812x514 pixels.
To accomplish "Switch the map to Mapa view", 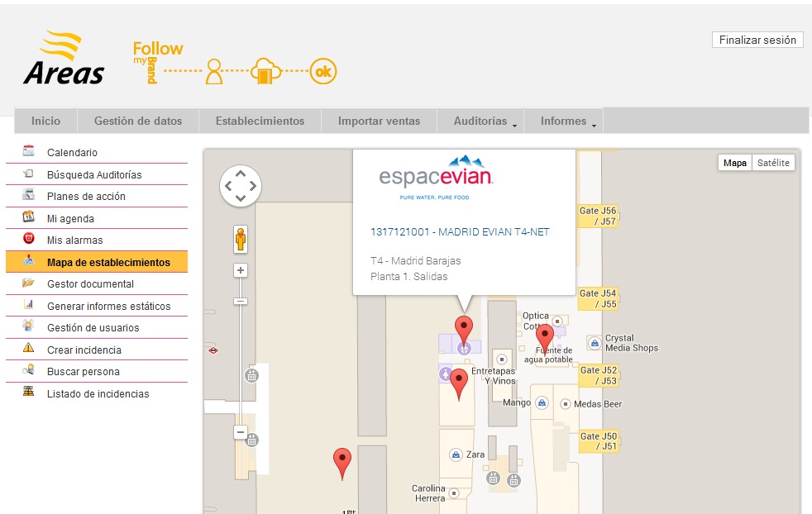I will coord(734,163).
